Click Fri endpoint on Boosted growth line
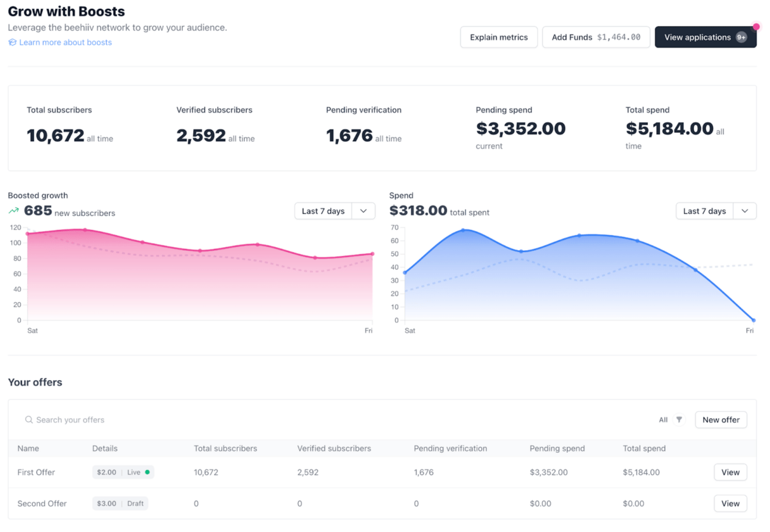 point(372,254)
